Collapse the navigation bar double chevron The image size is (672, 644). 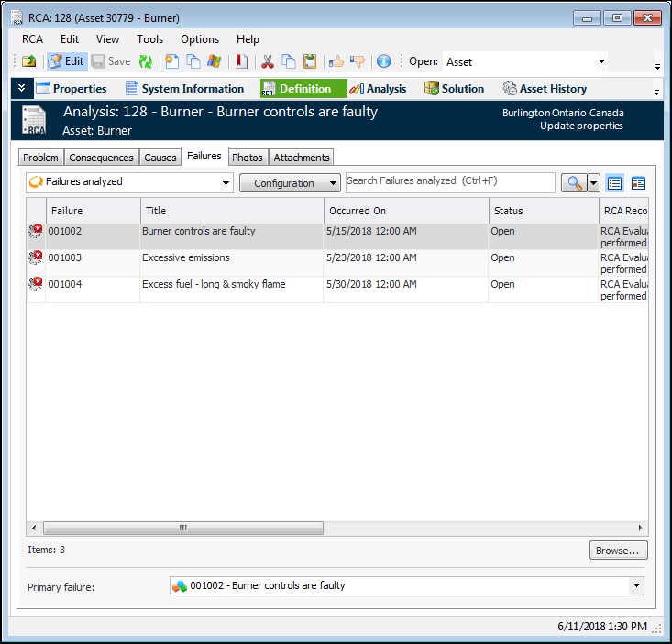tap(23, 88)
